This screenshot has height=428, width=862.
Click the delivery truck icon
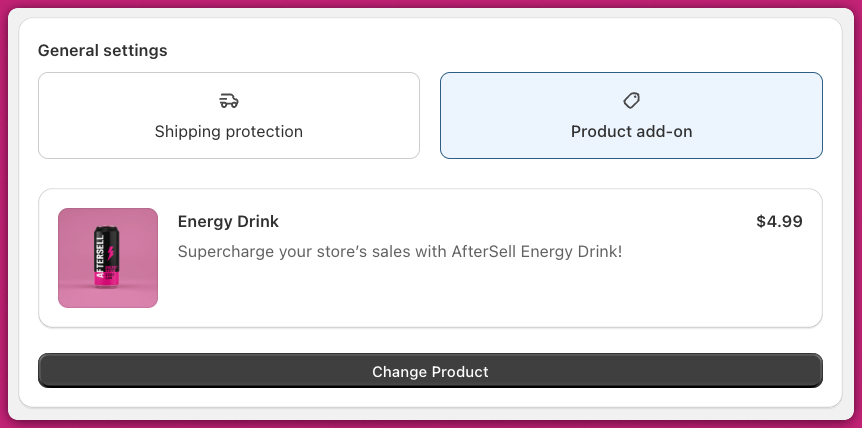point(229,101)
